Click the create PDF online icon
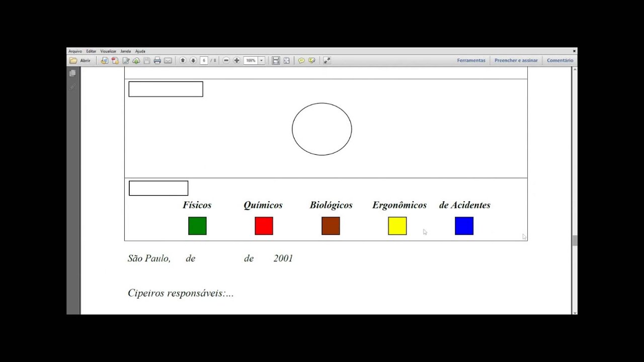Screen dimensions: 644x362 click(x=104, y=60)
